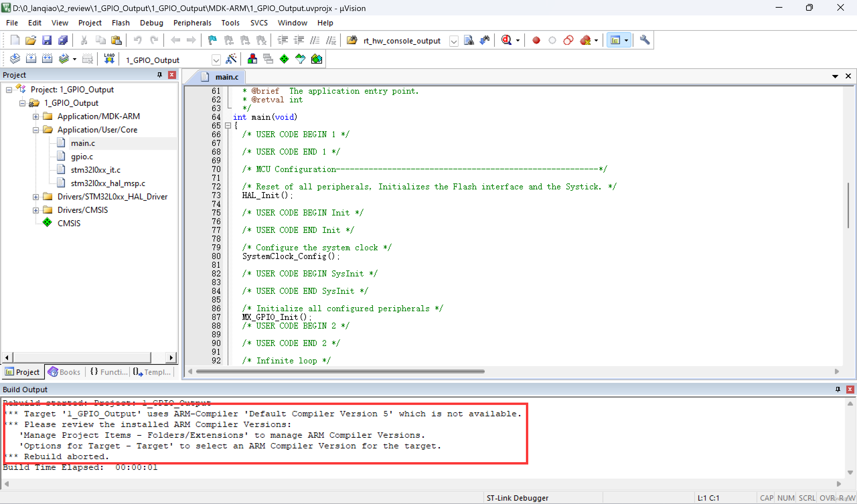Click the project panel scroll-right arrow

171,358
